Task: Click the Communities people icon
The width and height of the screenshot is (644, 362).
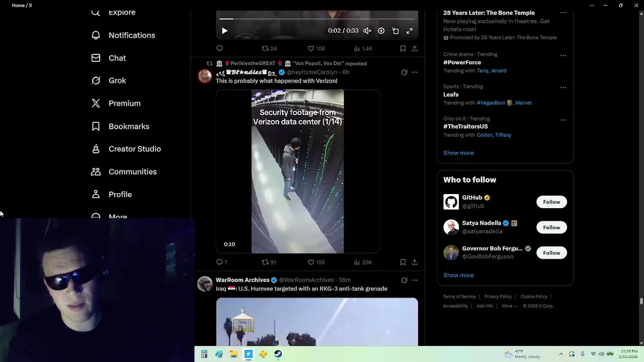Action: pyautogui.click(x=96, y=171)
